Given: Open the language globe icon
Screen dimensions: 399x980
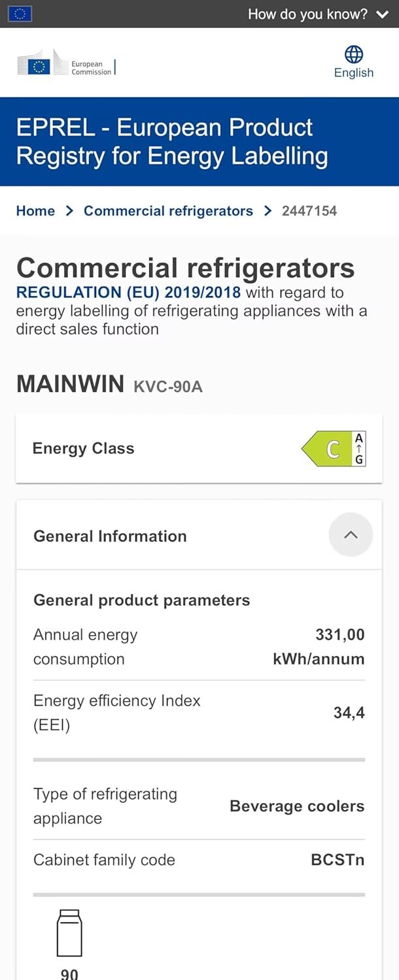Looking at the screenshot, I should pyautogui.click(x=354, y=54).
